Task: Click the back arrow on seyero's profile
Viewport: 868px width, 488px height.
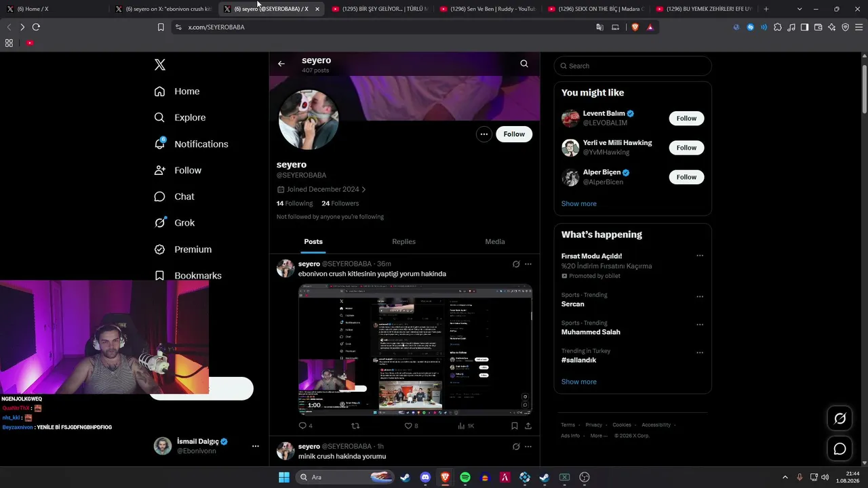Action: pyautogui.click(x=281, y=64)
